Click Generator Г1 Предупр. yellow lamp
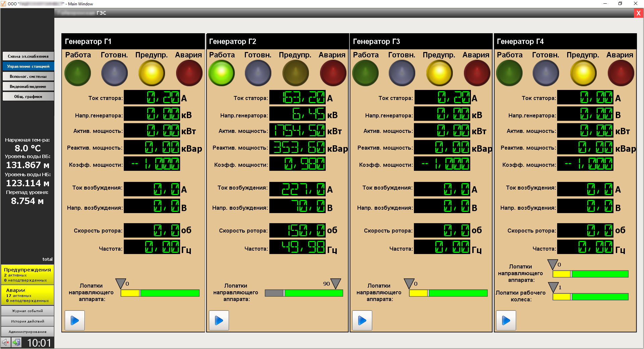Image resolution: width=644 pixels, height=349 pixels. click(x=152, y=73)
